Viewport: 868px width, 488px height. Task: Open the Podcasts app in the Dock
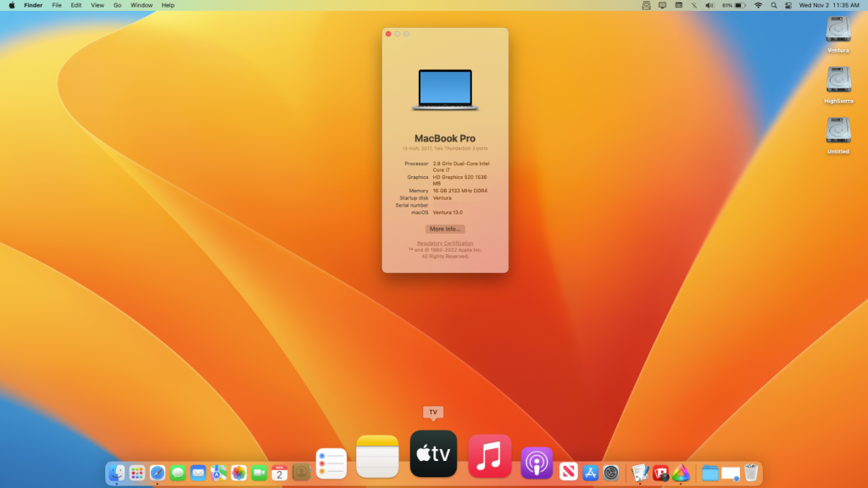pos(537,463)
